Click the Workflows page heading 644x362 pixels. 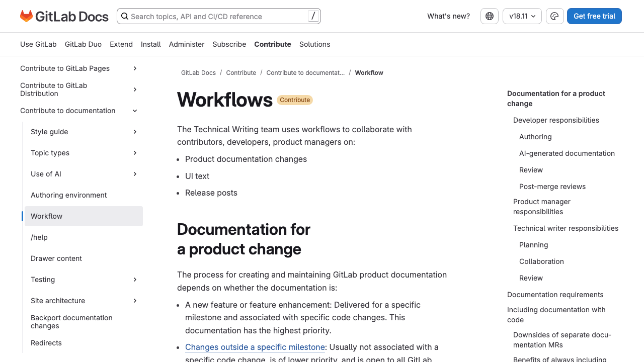[225, 100]
